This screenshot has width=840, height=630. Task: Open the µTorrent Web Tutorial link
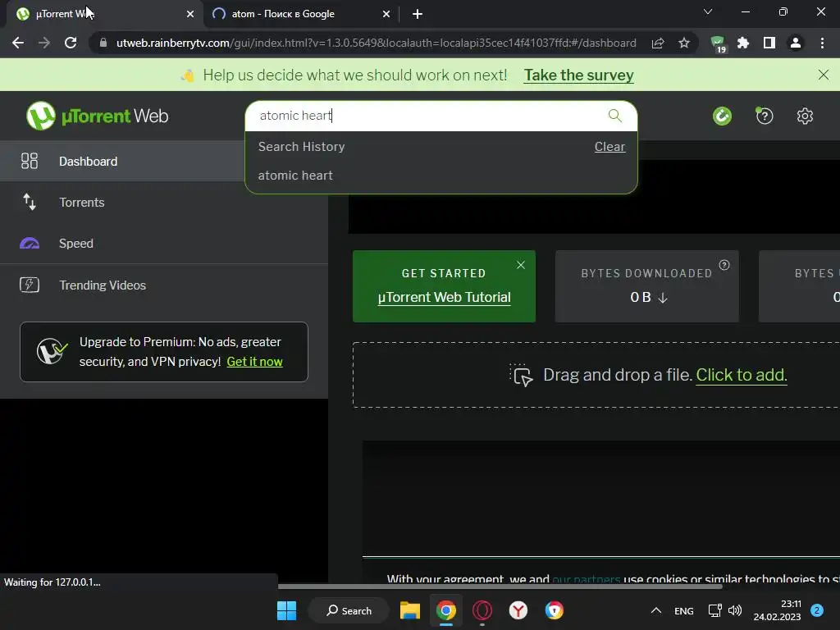444,297
